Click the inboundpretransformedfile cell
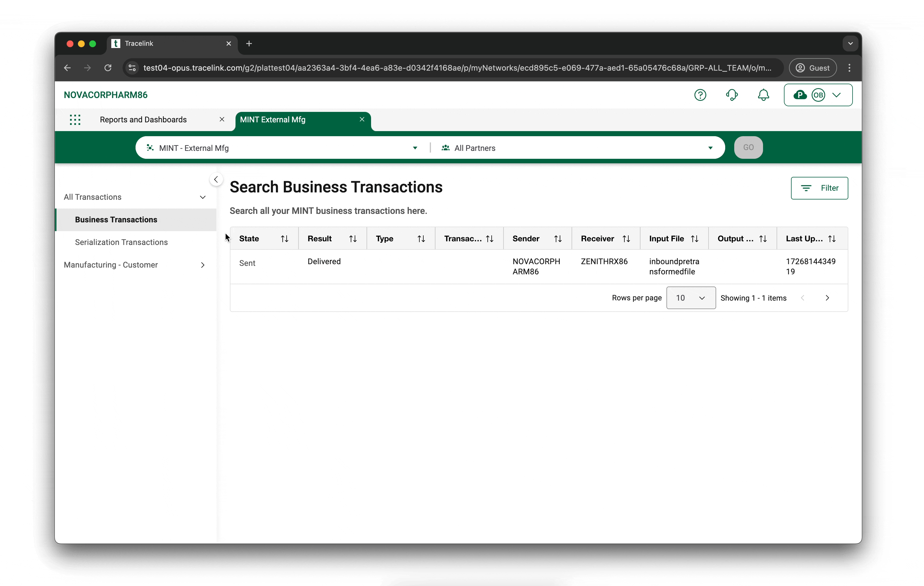Screen dimensions: 924x586 (674, 266)
